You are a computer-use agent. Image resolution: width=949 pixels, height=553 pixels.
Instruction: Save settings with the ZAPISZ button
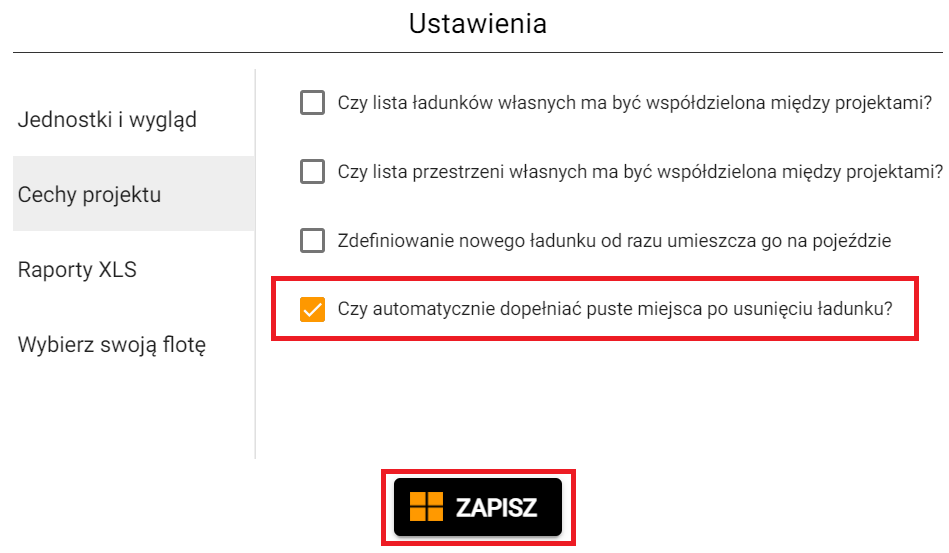click(x=478, y=507)
